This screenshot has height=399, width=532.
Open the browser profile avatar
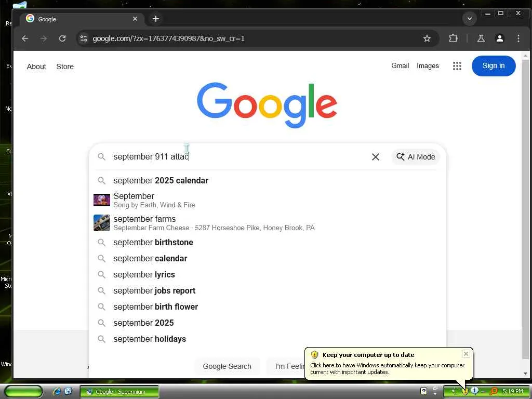pyautogui.click(x=499, y=38)
